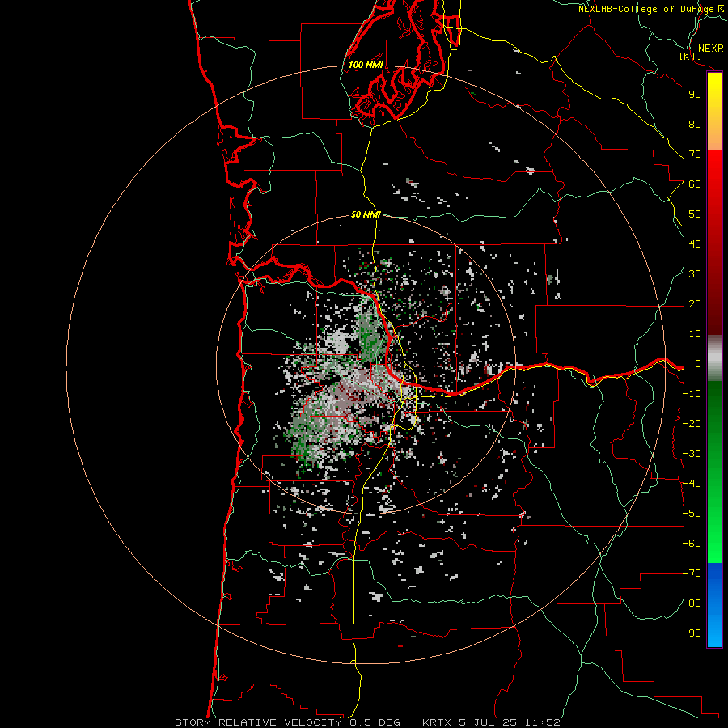Click the -80 value on the velocity scale

click(x=692, y=603)
